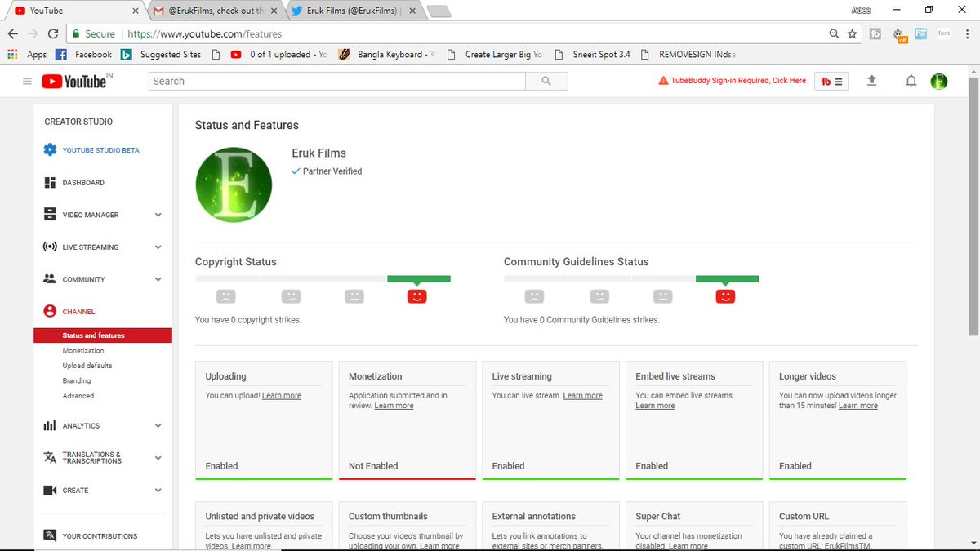980x551 pixels.
Task: Expand the Analytics section
Action: coord(158,425)
